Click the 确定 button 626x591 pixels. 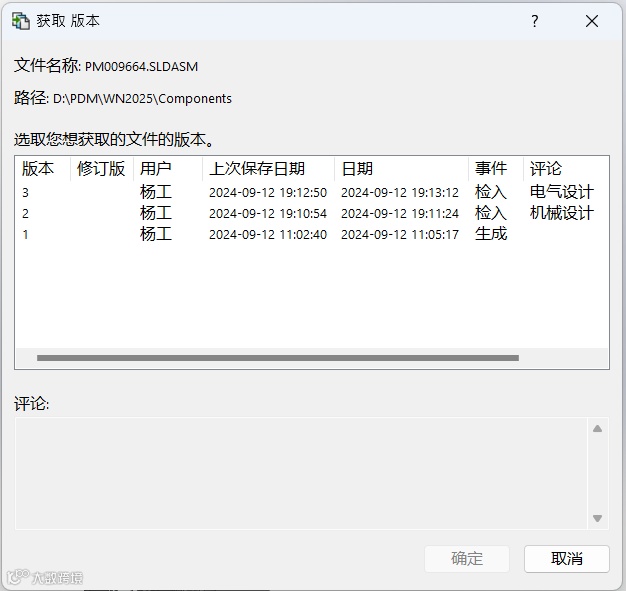467,558
